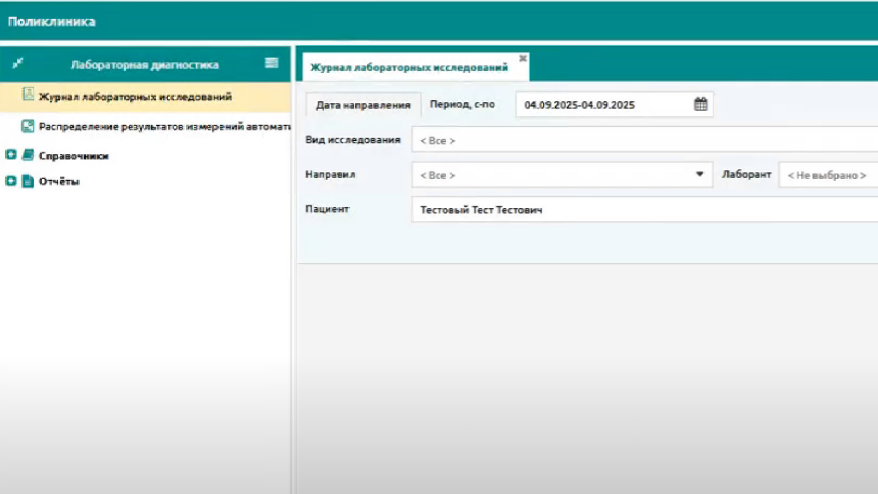Screen dimensions: 878x494
Task: Click the collapse arrows icon in sidebar header
Action: point(17,64)
